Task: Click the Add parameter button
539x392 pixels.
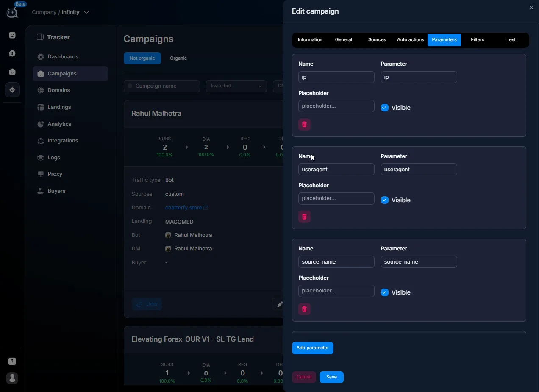Action: point(313,348)
